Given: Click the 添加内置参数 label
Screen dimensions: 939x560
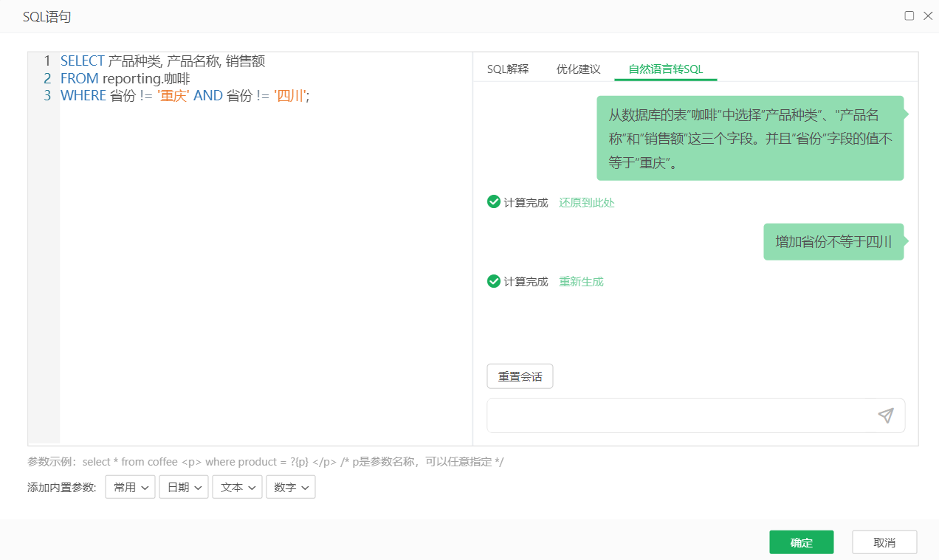Looking at the screenshot, I should [62, 487].
